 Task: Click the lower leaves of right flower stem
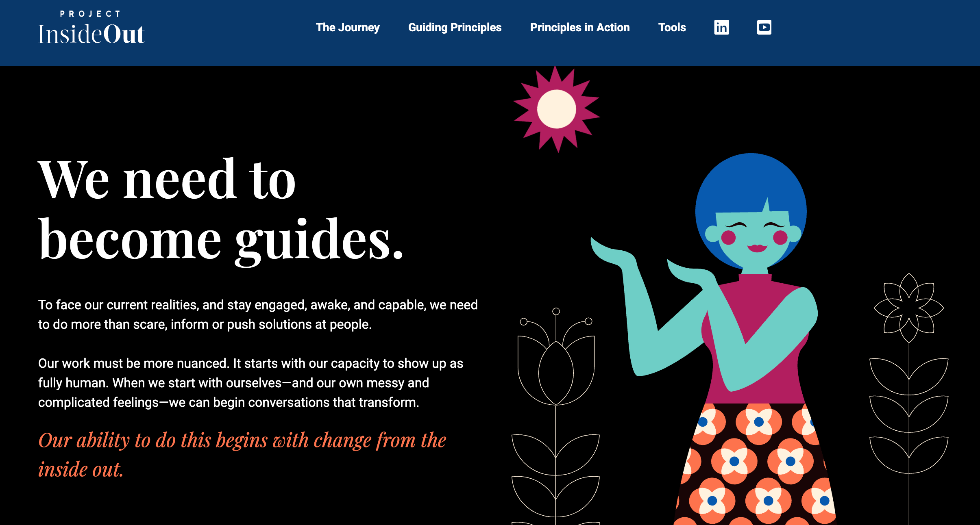coord(909,455)
